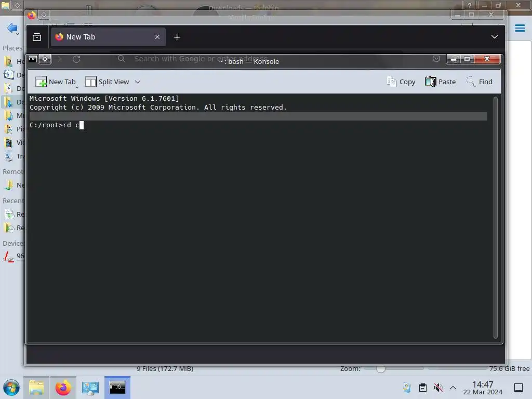This screenshot has height=399, width=532.
Task: Select the hard drive device in Dolphin
Action: (13, 256)
